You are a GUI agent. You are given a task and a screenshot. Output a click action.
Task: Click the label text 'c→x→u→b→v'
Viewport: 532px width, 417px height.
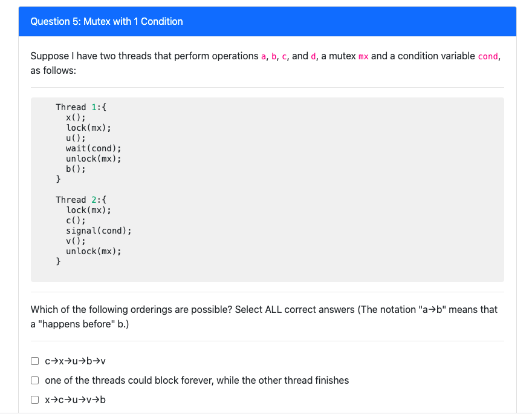pos(76,361)
